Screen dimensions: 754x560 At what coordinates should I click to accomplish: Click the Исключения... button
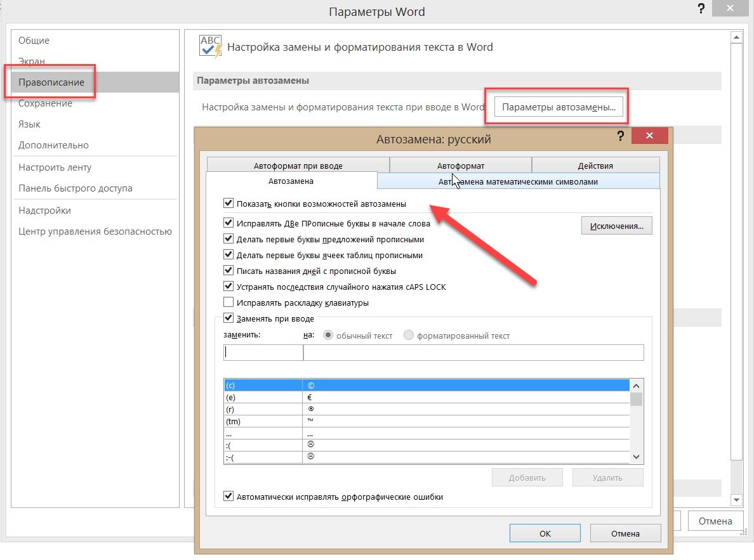click(616, 225)
